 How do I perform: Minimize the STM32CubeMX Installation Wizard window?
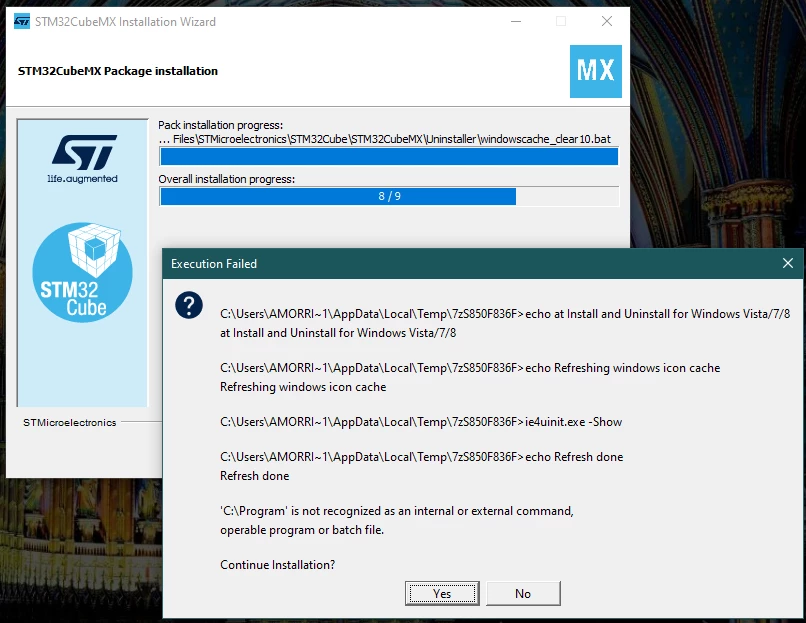click(516, 21)
